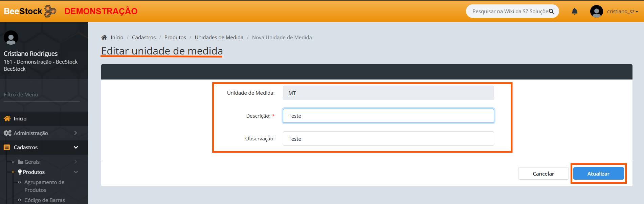
Task: Click the Descrição input field
Action: click(x=388, y=116)
